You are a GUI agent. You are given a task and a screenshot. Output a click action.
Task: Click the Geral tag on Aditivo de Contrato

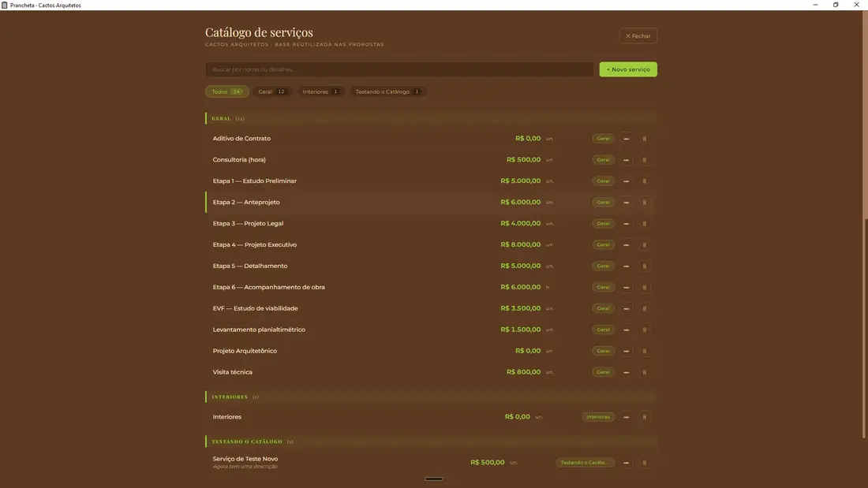click(x=603, y=139)
